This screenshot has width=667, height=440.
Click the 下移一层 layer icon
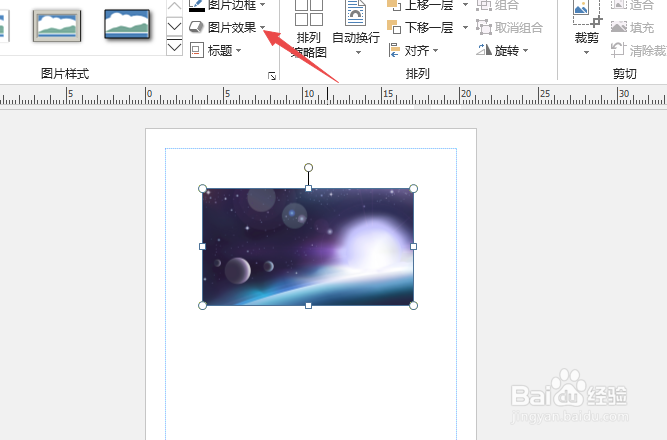(393, 27)
